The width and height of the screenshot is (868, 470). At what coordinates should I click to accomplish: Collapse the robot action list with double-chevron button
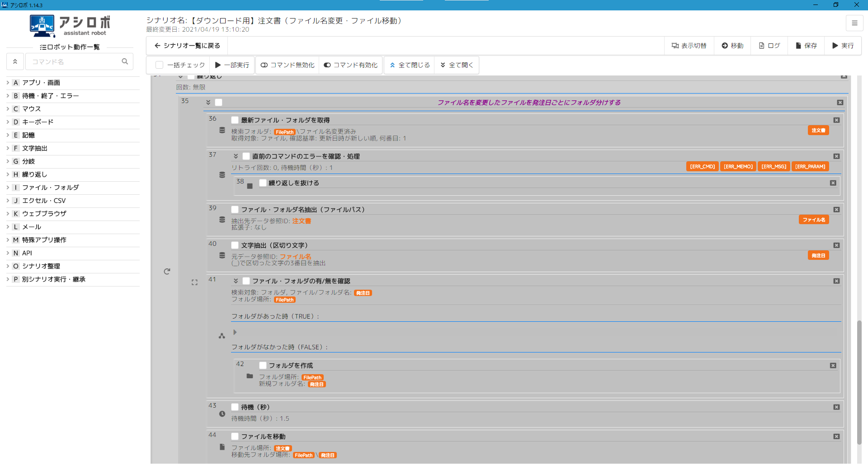click(15, 61)
